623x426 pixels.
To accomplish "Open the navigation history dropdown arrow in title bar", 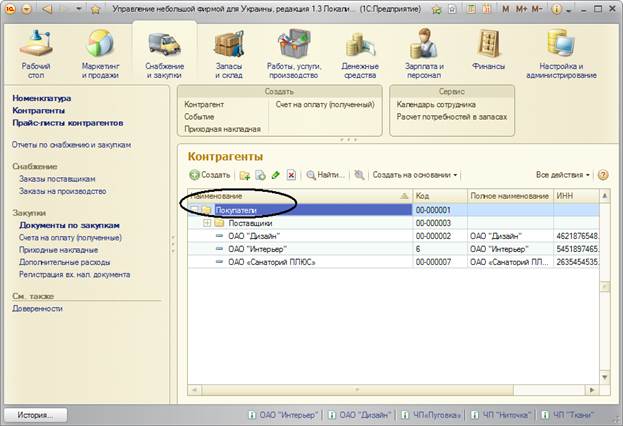I will (79, 9).
